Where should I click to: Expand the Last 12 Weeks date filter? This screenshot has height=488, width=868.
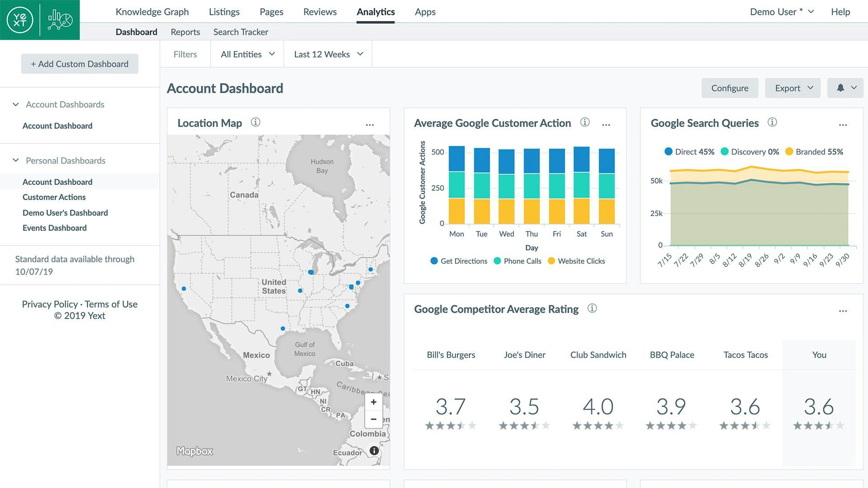tap(328, 54)
